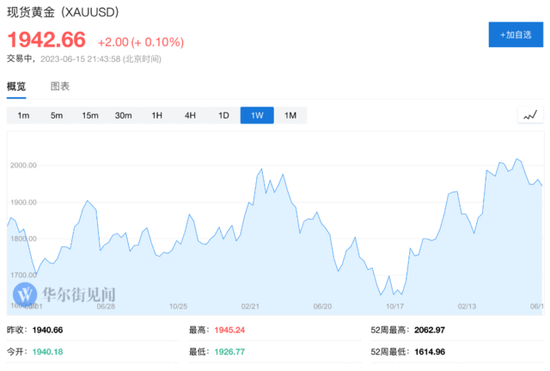Screen dimensions: 550x371
Task: Switch chart to 30m interval
Action: click(x=123, y=115)
